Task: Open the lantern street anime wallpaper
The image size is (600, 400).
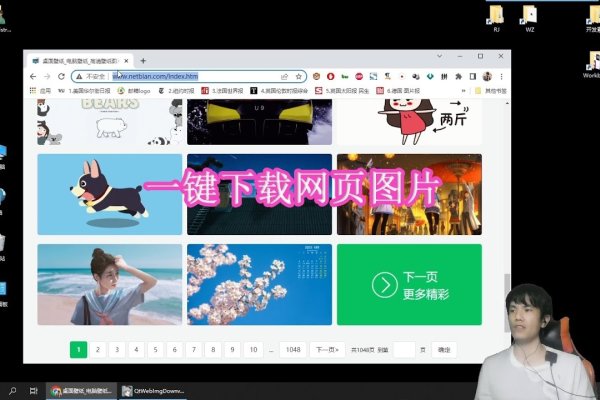Action: click(x=409, y=194)
